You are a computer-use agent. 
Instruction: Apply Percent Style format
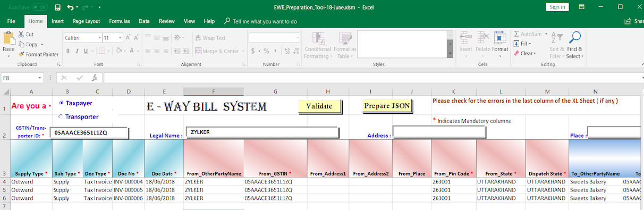(x=267, y=52)
